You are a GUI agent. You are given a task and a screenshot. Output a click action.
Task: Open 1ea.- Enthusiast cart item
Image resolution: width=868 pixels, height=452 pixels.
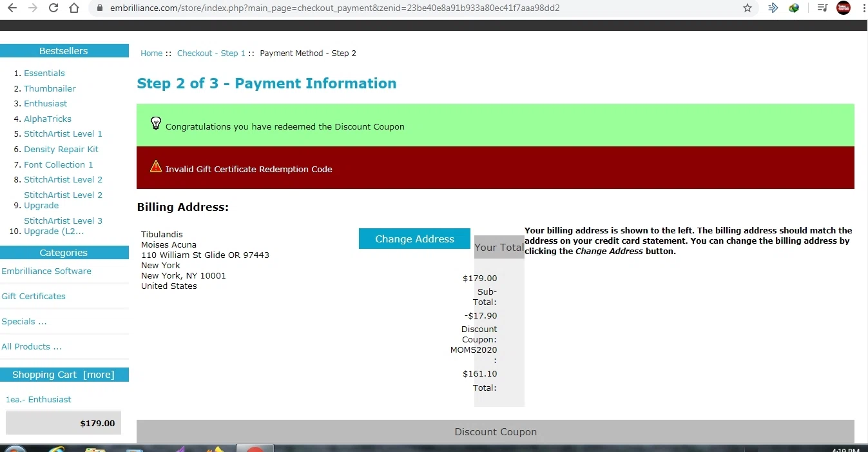(39, 400)
